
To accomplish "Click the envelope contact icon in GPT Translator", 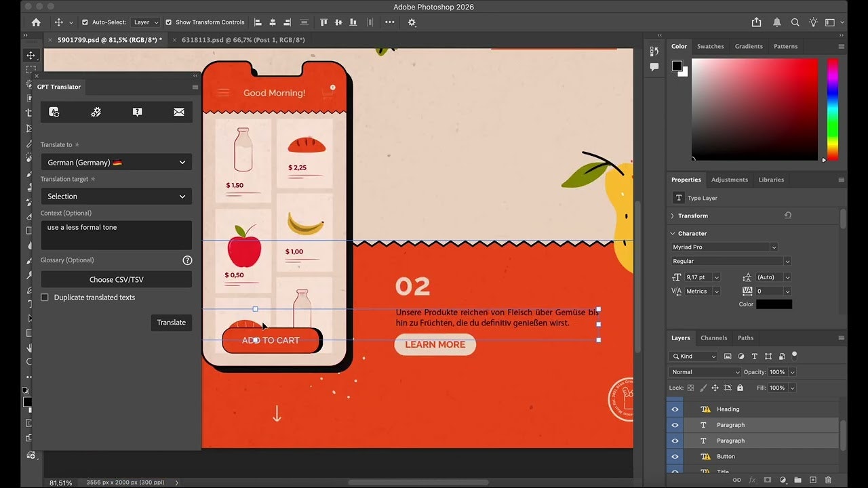I will coord(178,112).
